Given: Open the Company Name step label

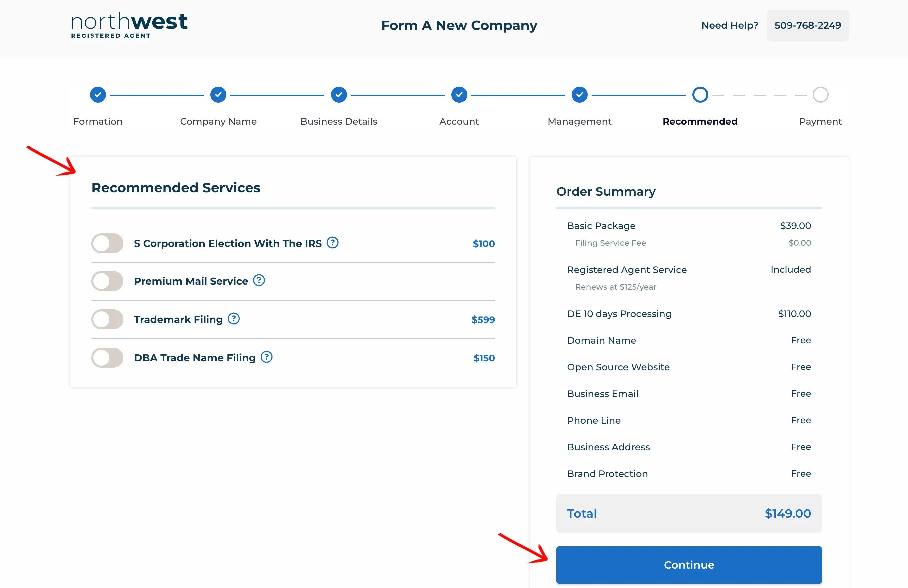Looking at the screenshot, I should pos(218,121).
